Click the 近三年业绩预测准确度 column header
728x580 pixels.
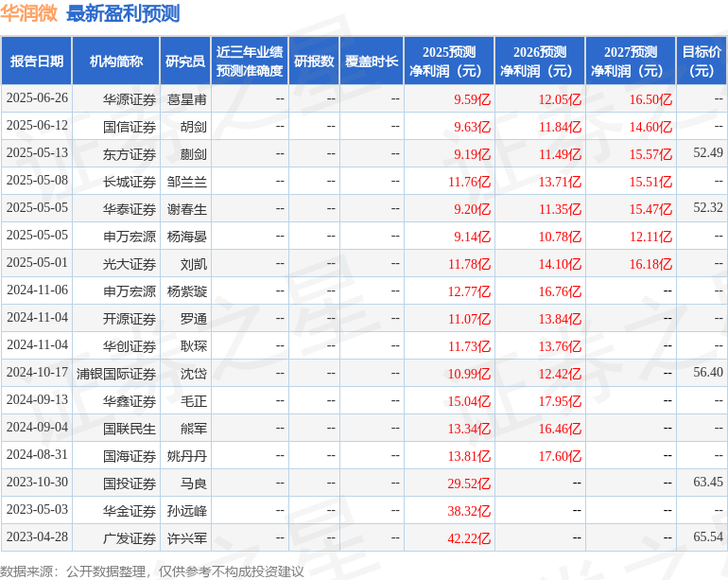[x=250, y=61]
